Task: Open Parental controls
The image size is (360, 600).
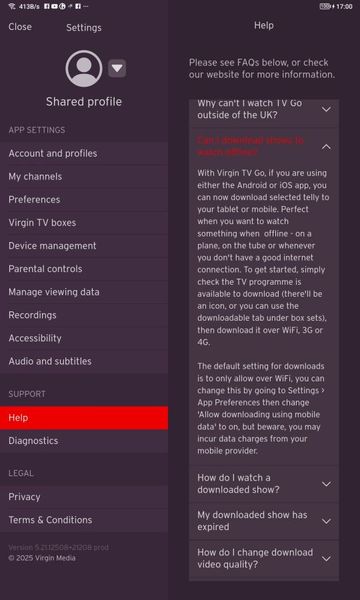Action: (x=84, y=269)
